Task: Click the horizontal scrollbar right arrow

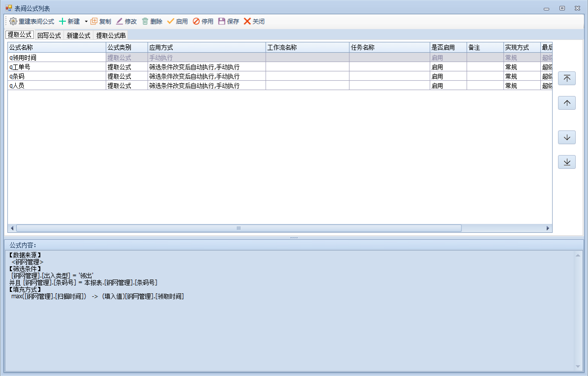Action: pos(548,228)
